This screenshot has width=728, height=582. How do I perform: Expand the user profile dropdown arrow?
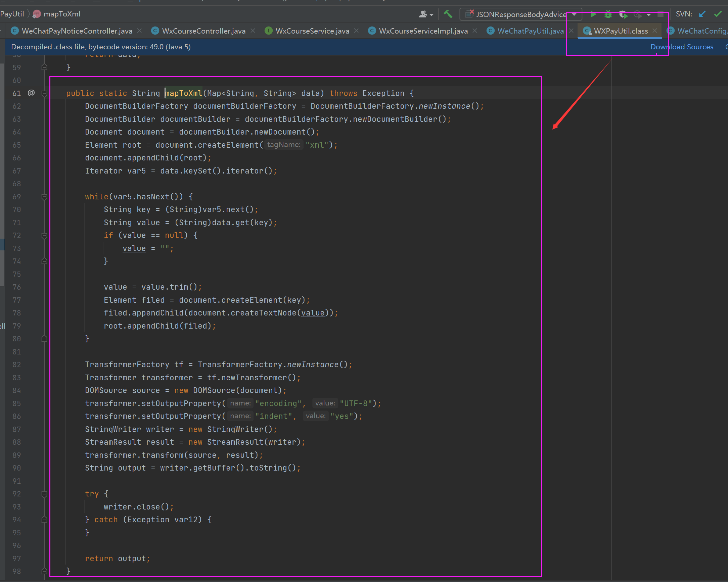point(431,14)
